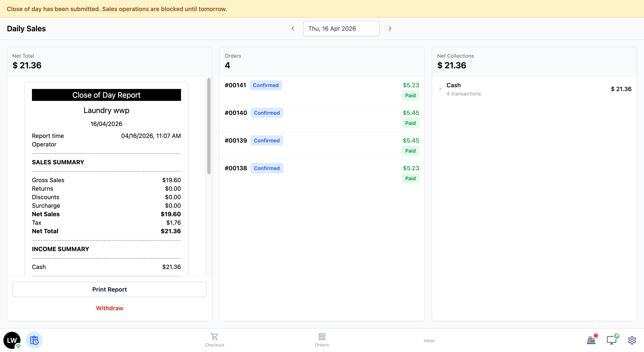The height and width of the screenshot is (352, 644).
Task: Open the LW user avatar
Action: [12, 340]
